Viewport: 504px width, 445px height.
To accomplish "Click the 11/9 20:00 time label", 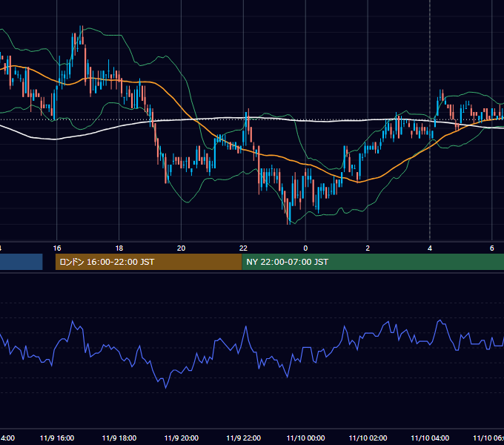I will (182, 438).
